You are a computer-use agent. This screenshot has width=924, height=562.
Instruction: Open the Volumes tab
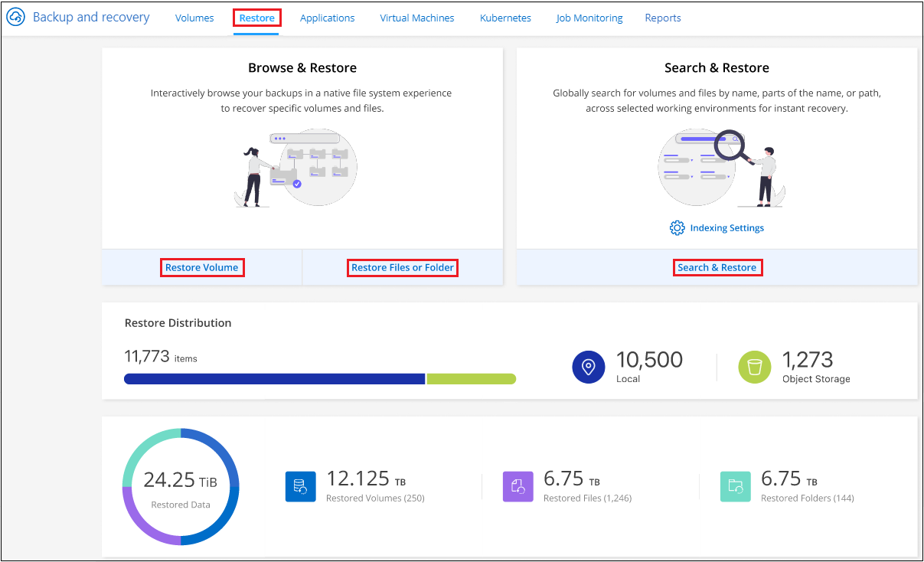tap(194, 18)
